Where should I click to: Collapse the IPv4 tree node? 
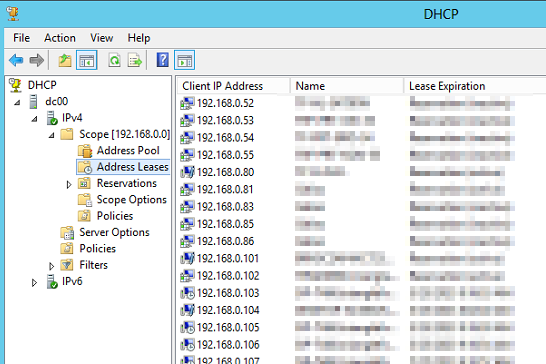(34, 119)
